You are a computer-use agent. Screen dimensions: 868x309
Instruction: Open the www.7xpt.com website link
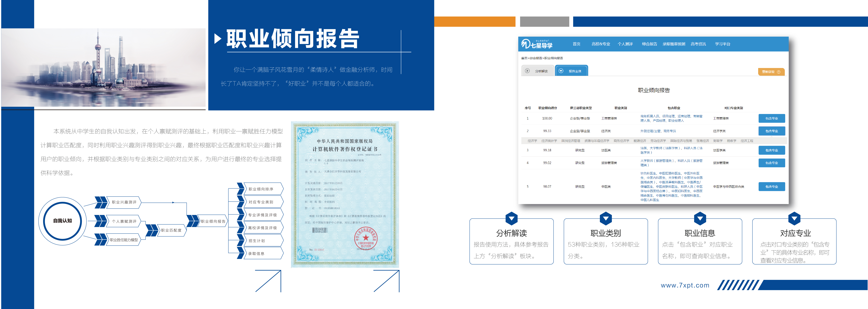click(x=685, y=285)
